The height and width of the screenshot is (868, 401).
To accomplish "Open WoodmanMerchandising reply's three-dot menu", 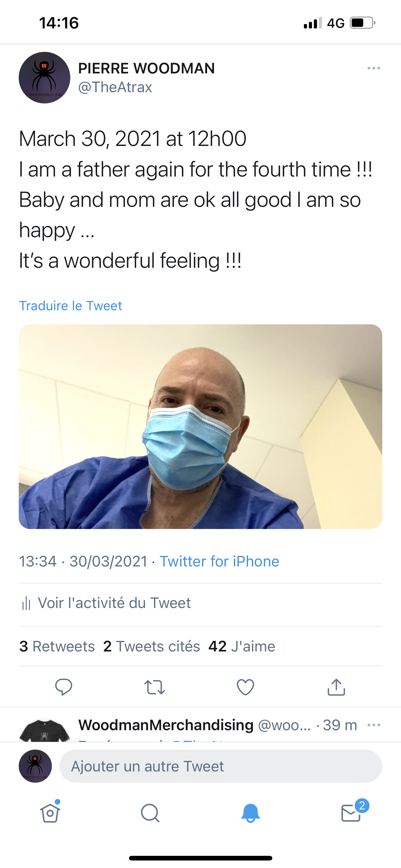I will (374, 725).
